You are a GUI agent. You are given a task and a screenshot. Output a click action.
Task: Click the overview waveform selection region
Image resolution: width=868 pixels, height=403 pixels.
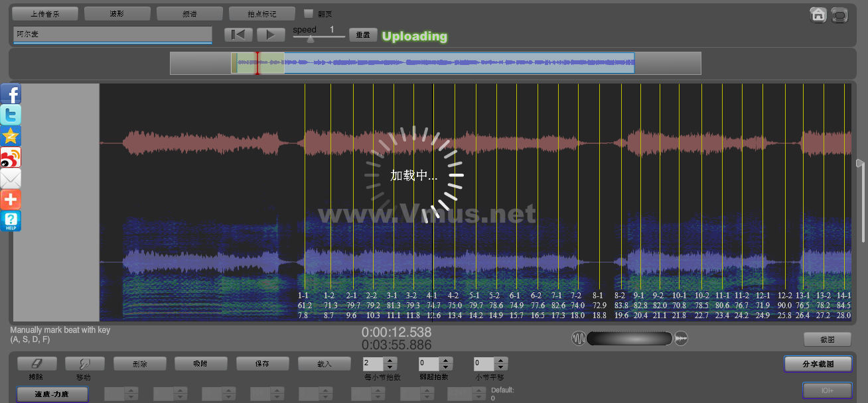point(258,63)
